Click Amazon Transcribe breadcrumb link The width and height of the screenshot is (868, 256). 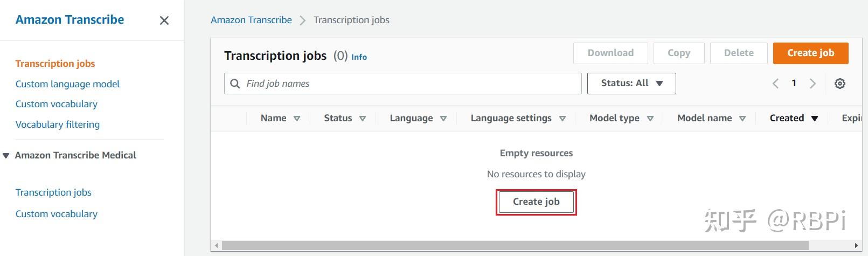pos(251,20)
